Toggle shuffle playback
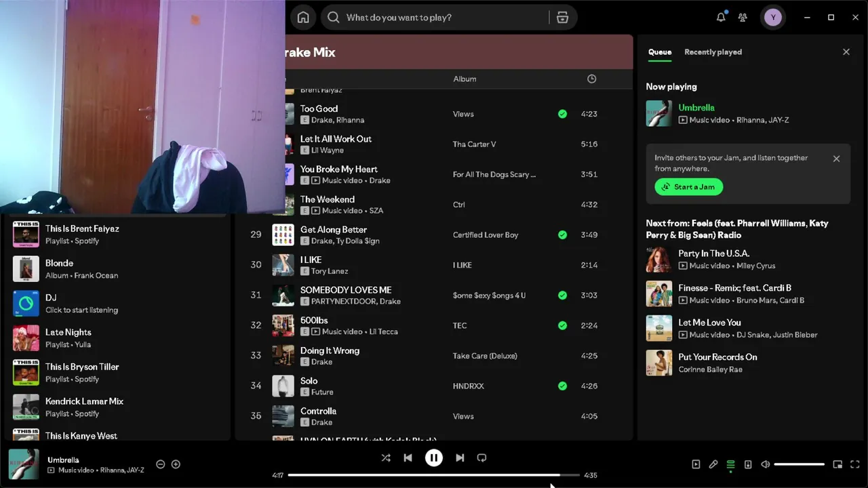Viewport: 868px width, 488px height. (386, 457)
